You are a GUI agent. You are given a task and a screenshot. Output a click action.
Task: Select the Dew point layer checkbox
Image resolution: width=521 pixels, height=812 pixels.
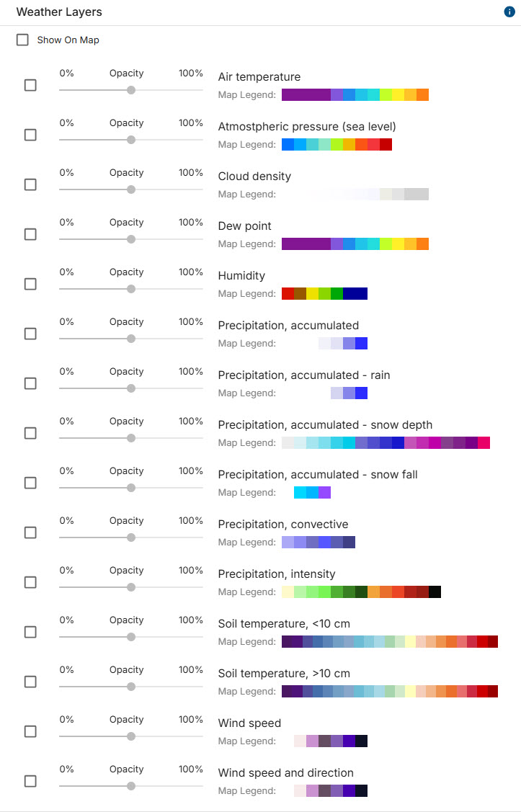(x=30, y=234)
